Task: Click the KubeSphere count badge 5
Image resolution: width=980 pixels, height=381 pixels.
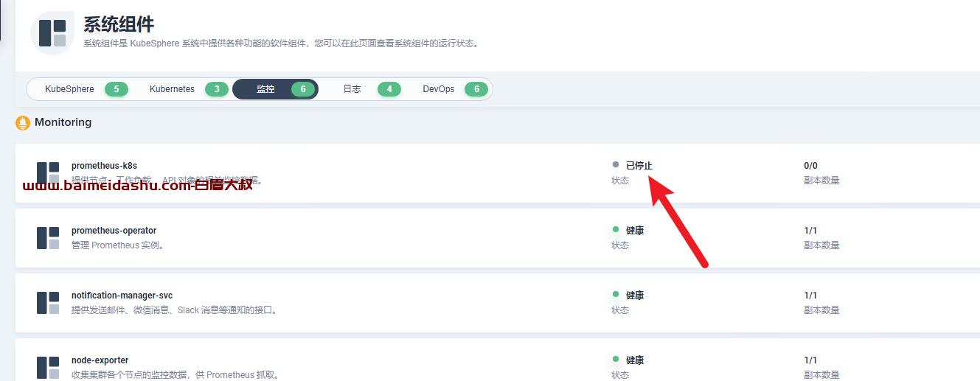Action: 117,89
